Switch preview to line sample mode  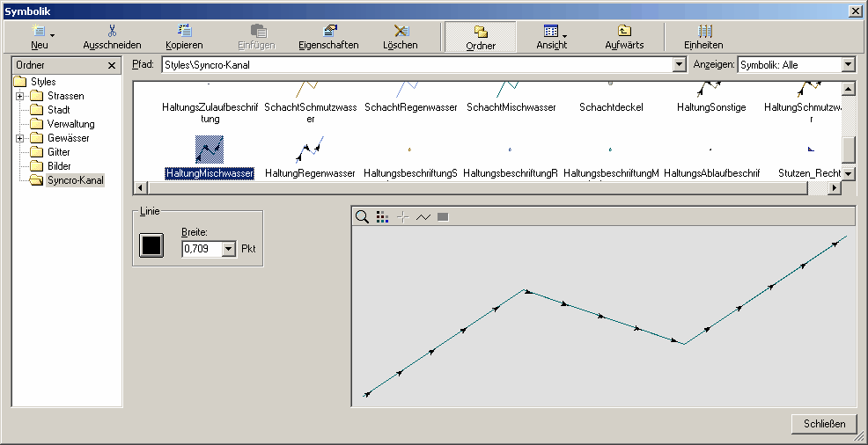click(x=423, y=216)
